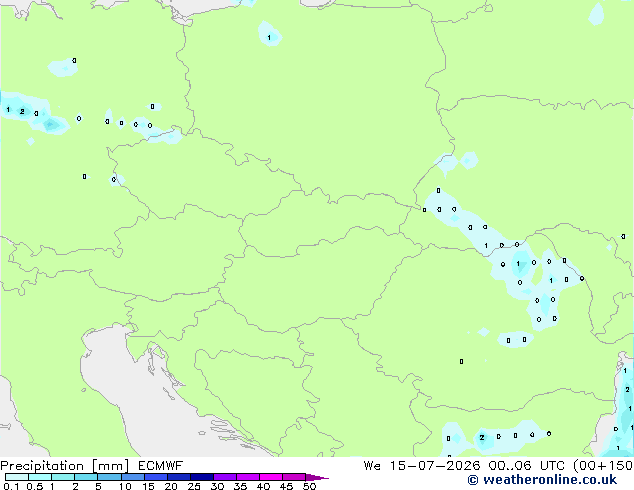Viewport: 634px width, 490px height.
Task: Click the '0.1' legend scale label
Action: [11, 486]
